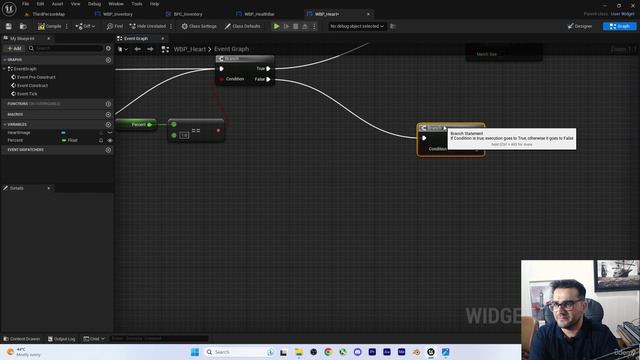This screenshot has height=360, width=640.
Task: Open Chrome from the taskbar
Action: click(328, 352)
